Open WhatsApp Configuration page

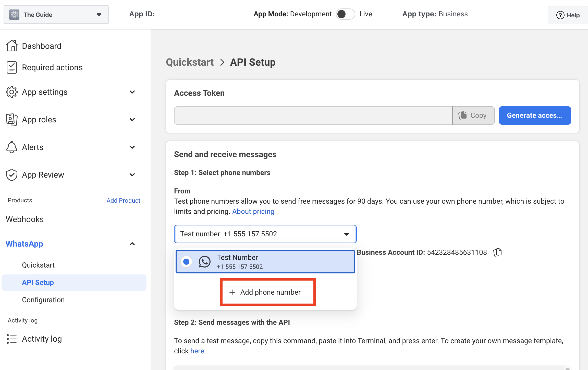(43, 300)
